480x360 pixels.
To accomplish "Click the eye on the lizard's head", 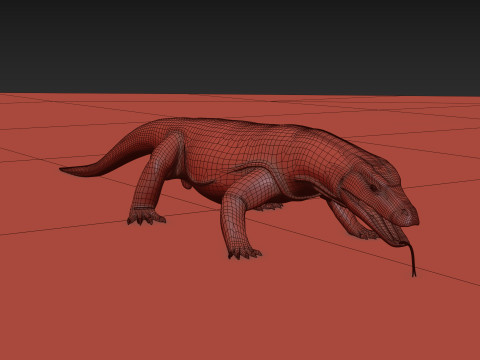I will pyautogui.click(x=373, y=188).
